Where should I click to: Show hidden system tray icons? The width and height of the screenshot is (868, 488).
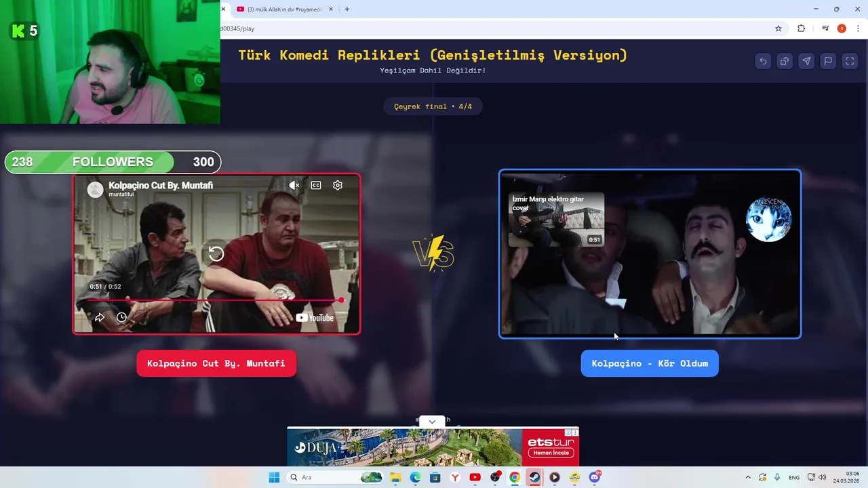click(748, 477)
